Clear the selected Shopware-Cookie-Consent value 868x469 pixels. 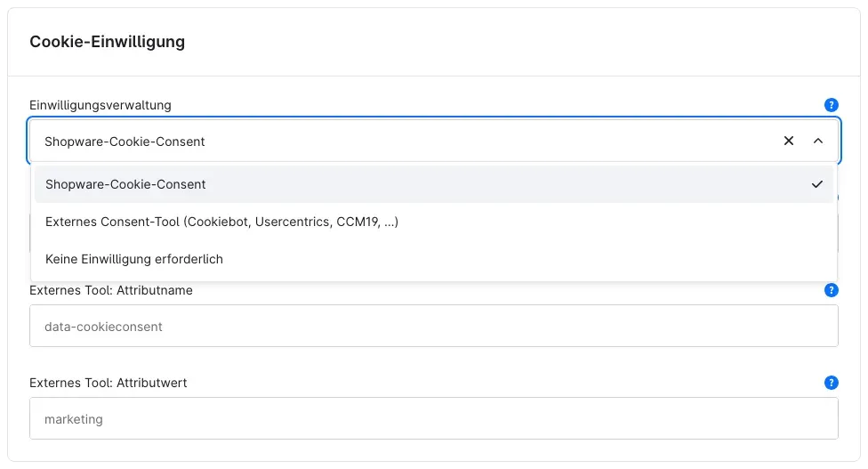point(789,141)
